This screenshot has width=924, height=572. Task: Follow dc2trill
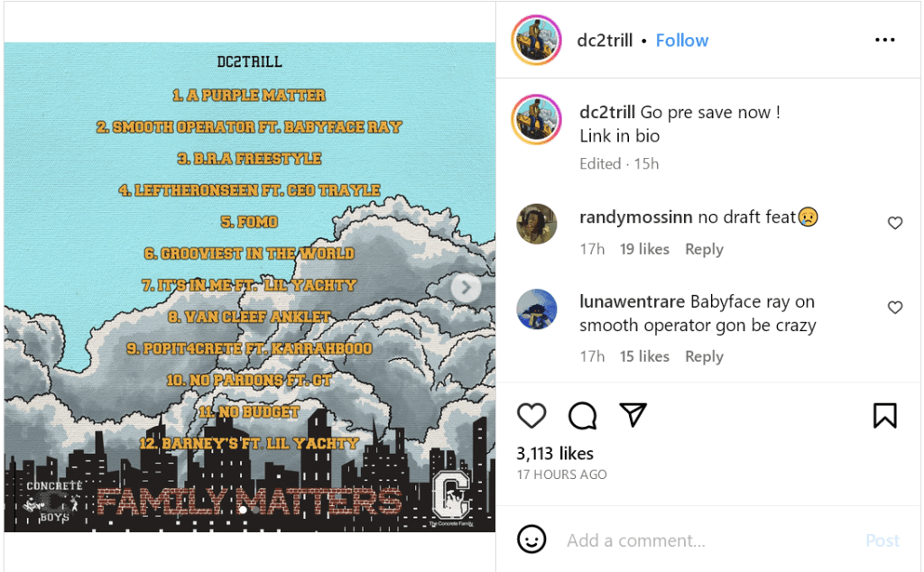click(682, 40)
